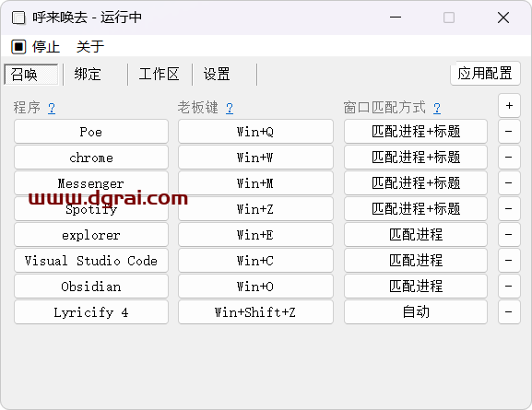Remove the Obsidian row with minus button
Viewport: 532px width, 410px height.
(509, 287)
